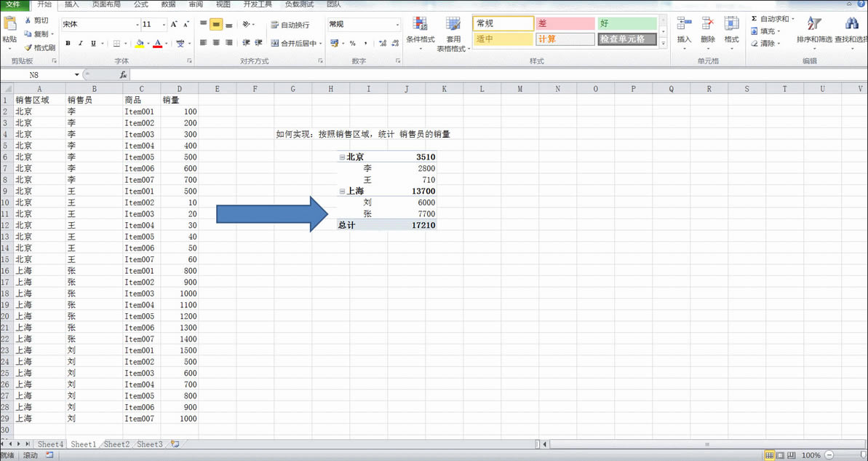Toggle center horizontal alignment
This screenshot has width=868, height=461.
216,43
